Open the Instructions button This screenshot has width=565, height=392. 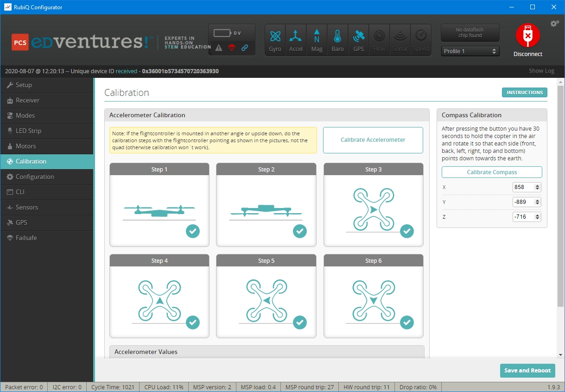coord(525,93)
